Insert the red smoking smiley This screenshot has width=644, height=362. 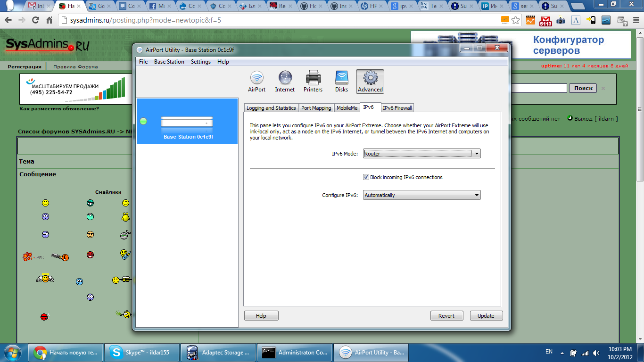[44, 317]
